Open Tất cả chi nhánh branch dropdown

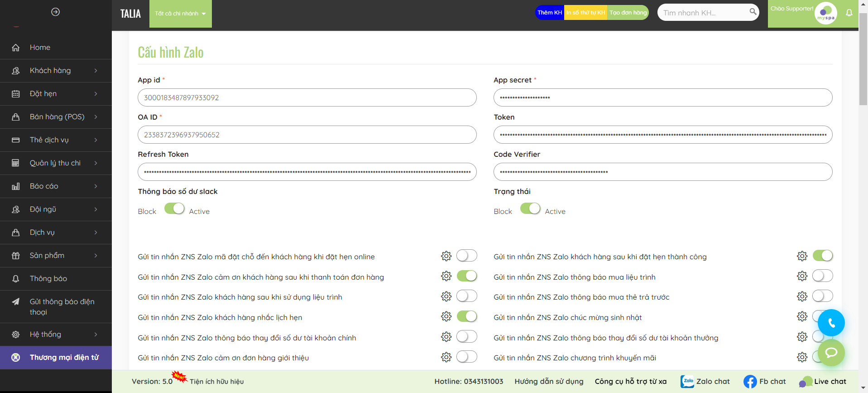pos(180,14)
